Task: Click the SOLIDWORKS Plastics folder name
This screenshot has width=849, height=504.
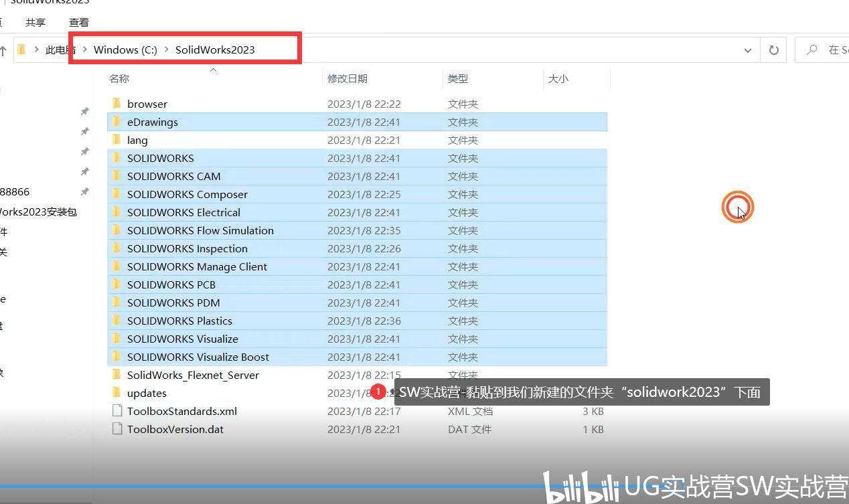Action: coord(180,321)
